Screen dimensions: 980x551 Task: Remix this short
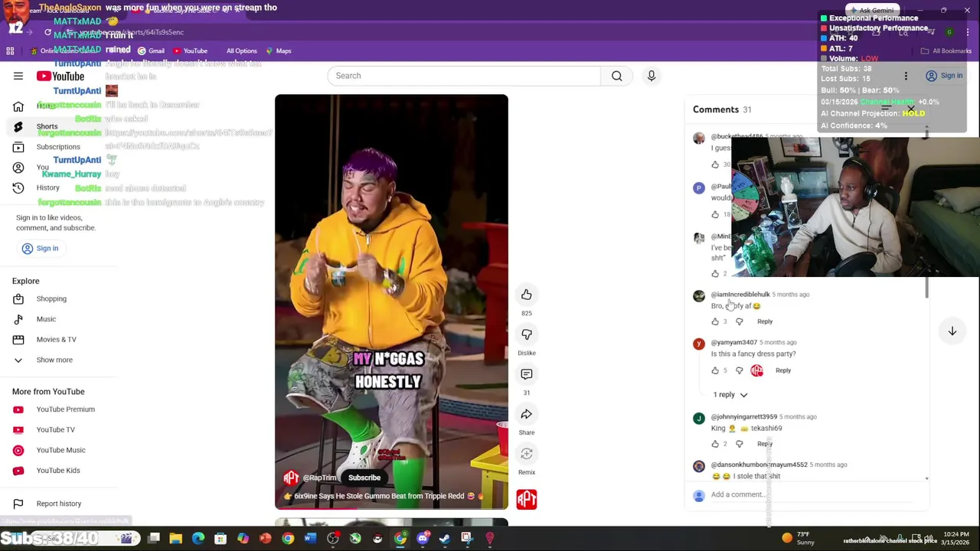coord(527,454)
